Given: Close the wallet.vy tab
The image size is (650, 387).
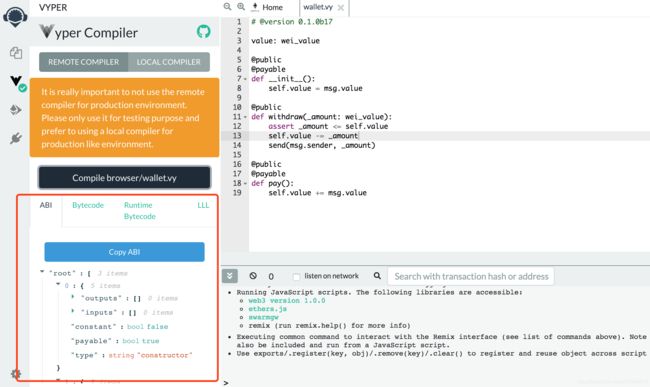Looking at the screenshot, I should [341, 7].
